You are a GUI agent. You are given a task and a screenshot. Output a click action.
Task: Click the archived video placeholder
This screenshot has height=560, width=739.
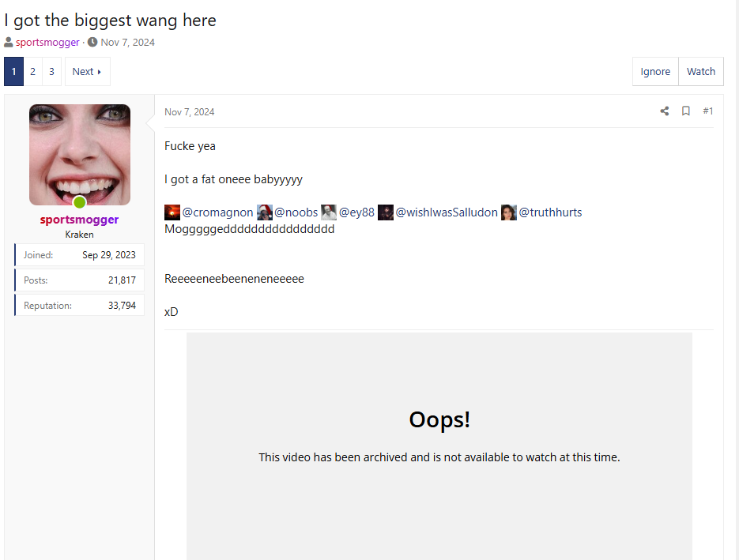coord(439,442)
